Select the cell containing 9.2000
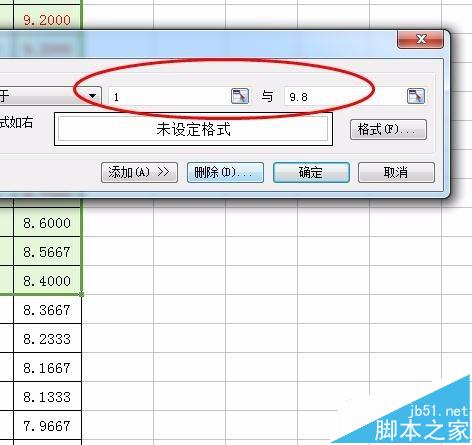Viewport: 472px width, 445px height. 47,20
